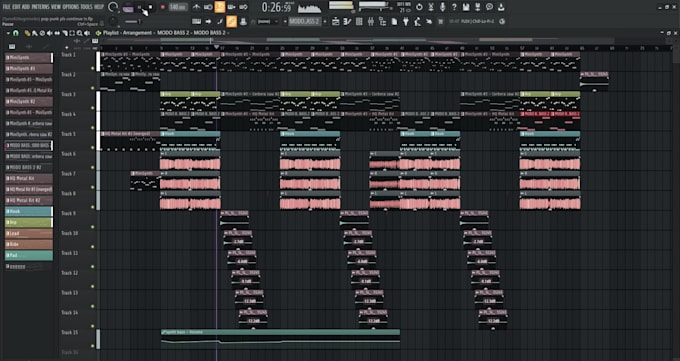Open the mixer icon
The height and width of the screenshot is (361, 680).
(x=371, y=22)
